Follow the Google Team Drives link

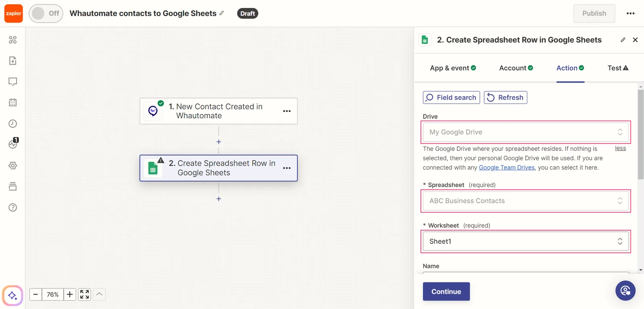point(507,167)
